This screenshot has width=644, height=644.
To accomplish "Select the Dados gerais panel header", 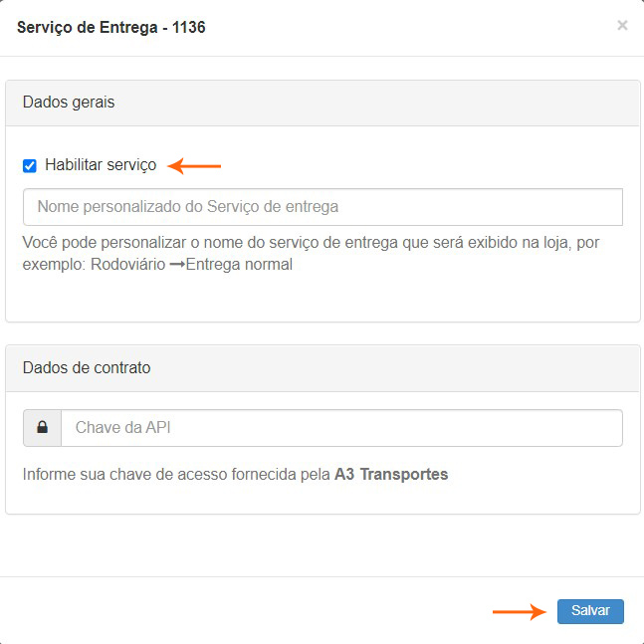I will pos(322,103).
